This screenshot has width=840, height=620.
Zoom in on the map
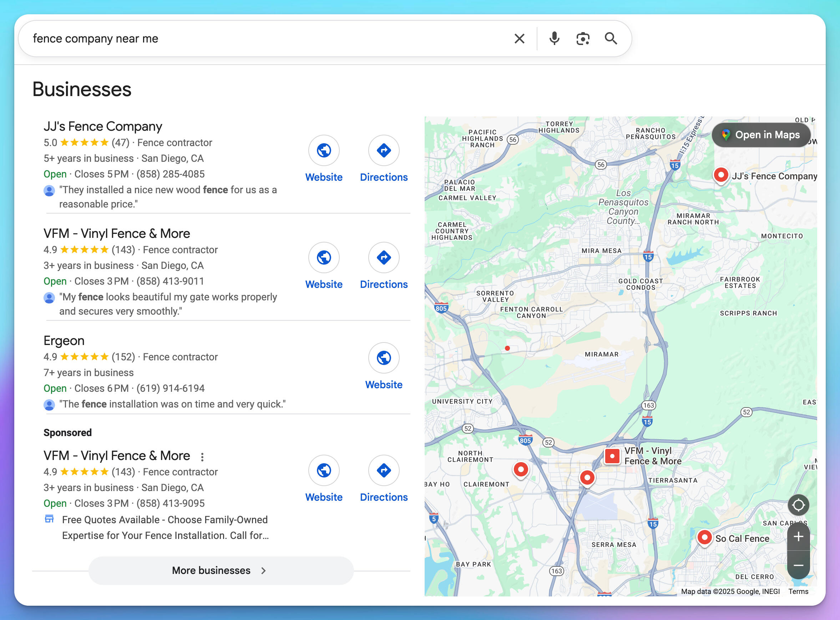798,536
